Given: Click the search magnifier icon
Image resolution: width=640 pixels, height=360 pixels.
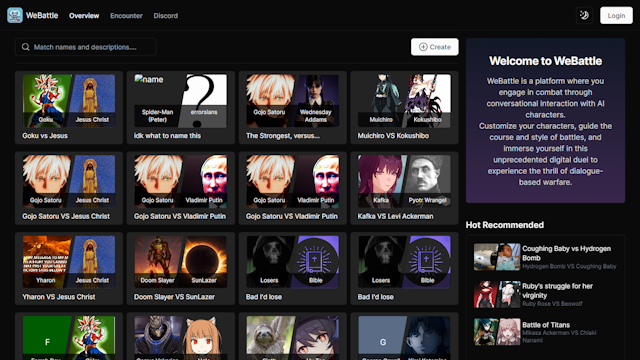Looking at the screenshot, I should (26, 47).
